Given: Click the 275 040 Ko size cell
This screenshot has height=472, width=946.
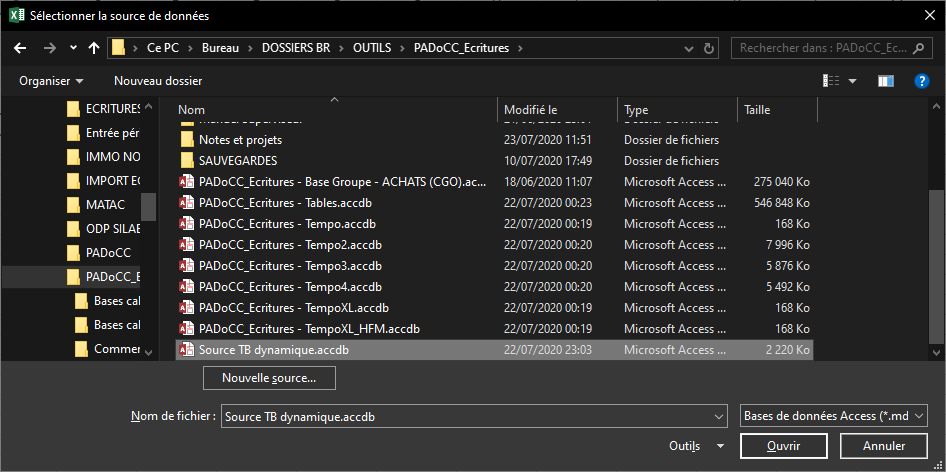Looking at the screenshot, I should 781,182.
